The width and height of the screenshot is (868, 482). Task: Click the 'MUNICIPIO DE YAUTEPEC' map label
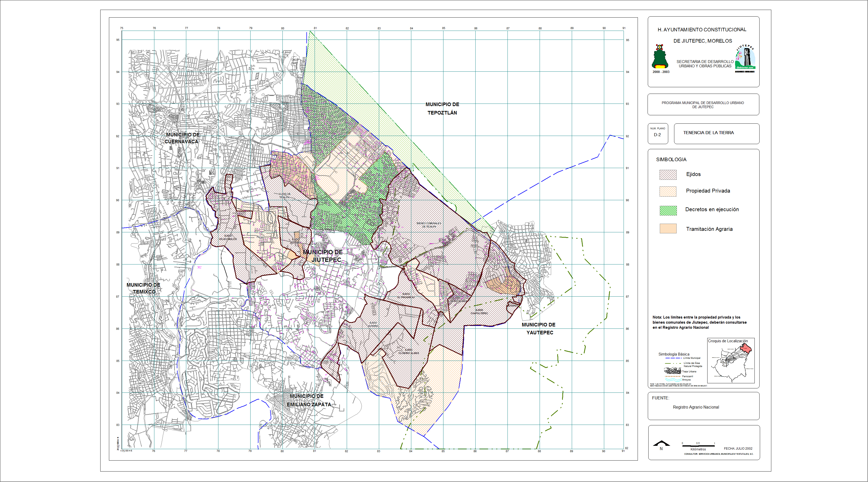coord(539,328)
